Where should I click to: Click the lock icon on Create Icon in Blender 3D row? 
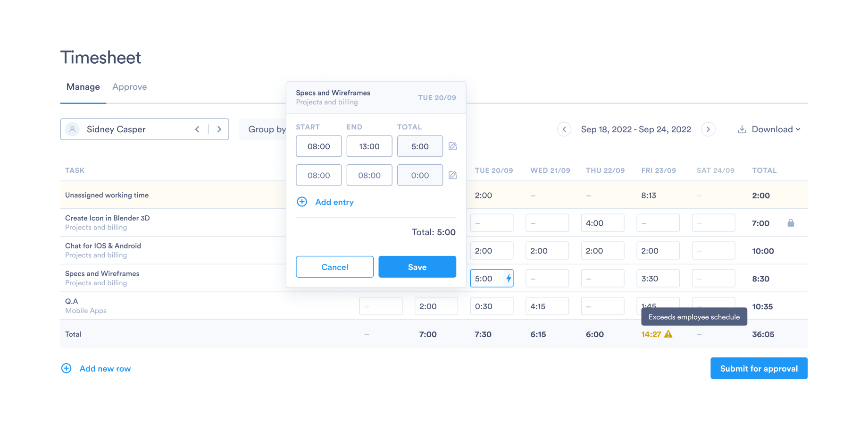tap(791, 223)
